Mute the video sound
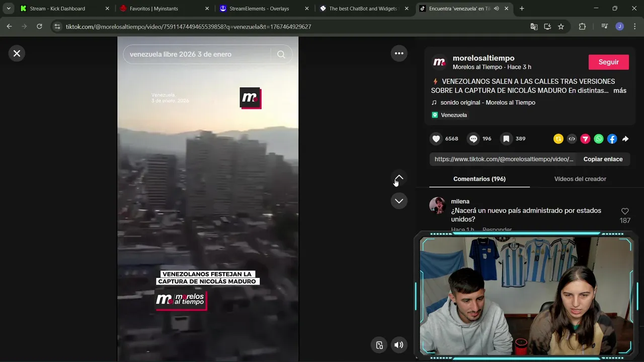Viewport: 644px width, 362px height. 398,345
